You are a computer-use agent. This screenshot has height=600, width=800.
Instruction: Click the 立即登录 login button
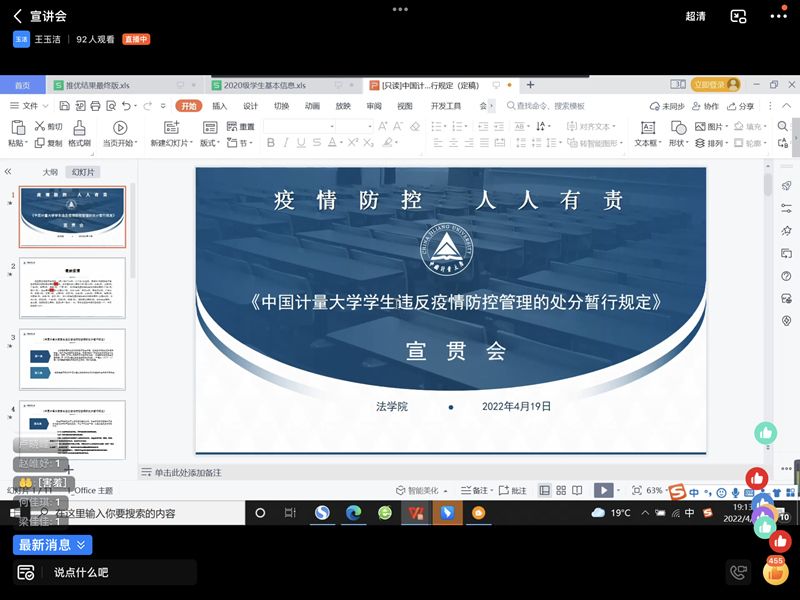pyautogui.click(x=716, y=85)
